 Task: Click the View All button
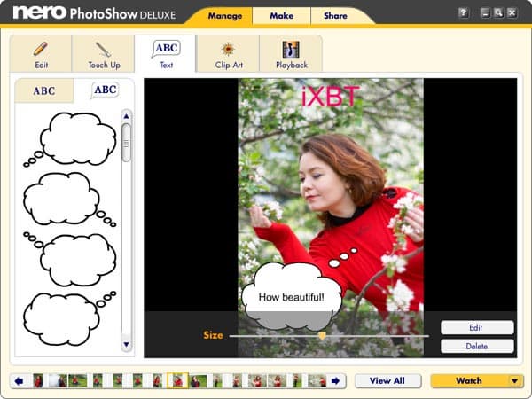[x=387, y=381]
